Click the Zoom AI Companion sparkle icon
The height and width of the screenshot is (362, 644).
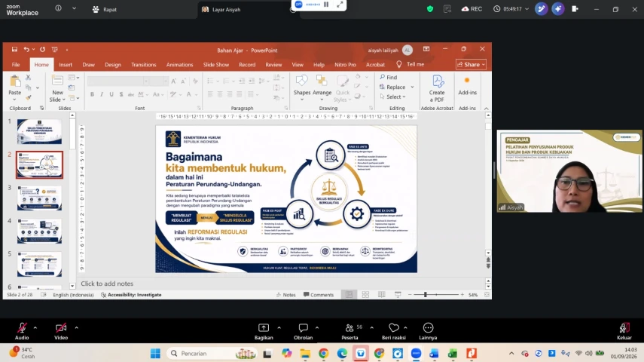557,8
